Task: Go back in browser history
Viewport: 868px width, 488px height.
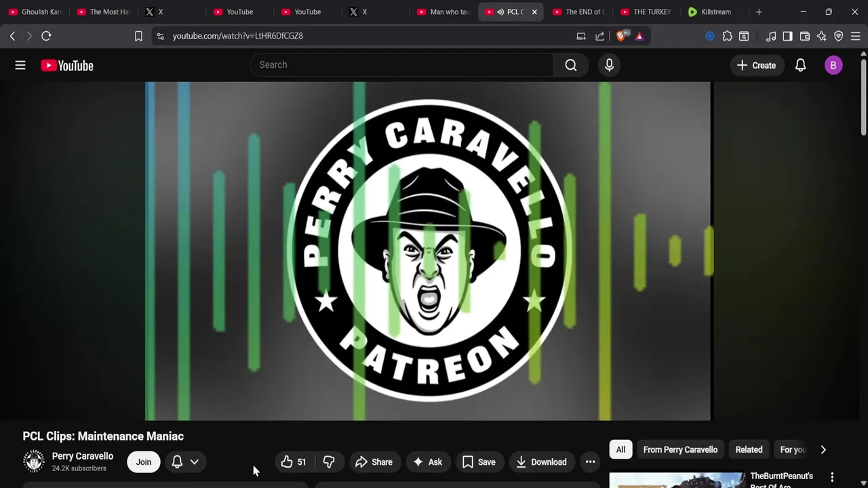Action: click(x=12, y=36)
